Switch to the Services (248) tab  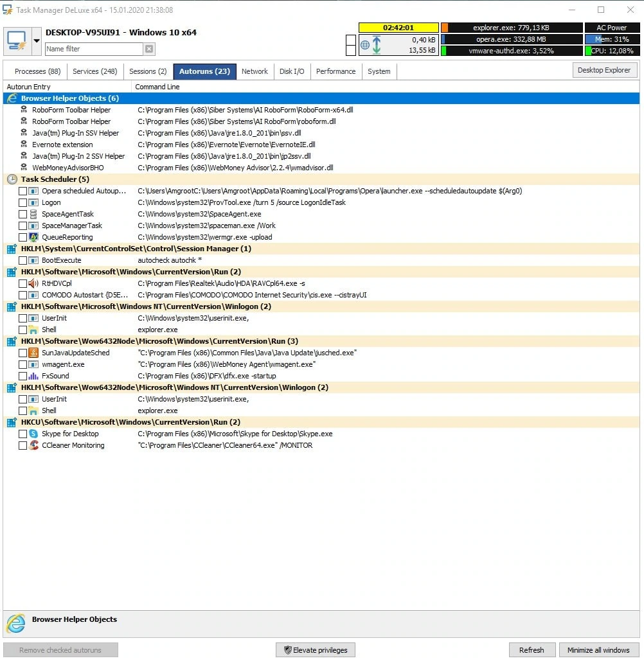click(94, 71)
